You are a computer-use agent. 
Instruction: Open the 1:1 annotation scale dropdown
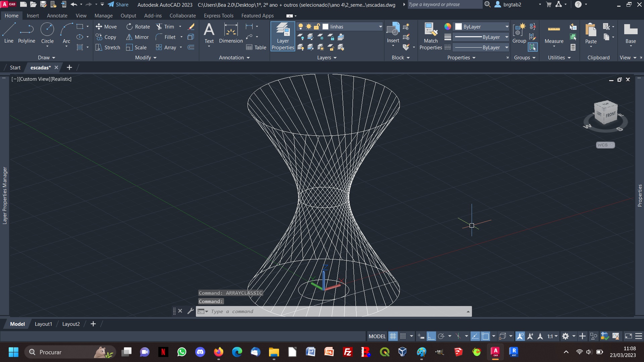552,336
